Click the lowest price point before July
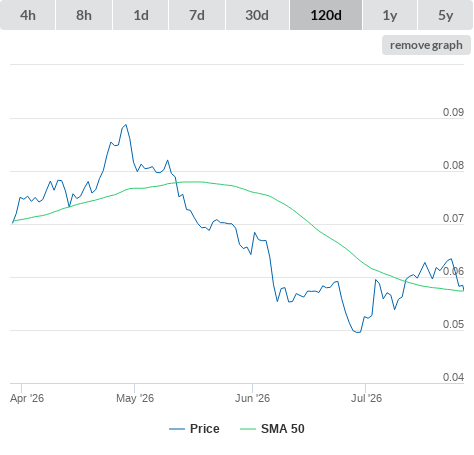Image resolution: width=474 pixels, height=455 pixels. 358,332
